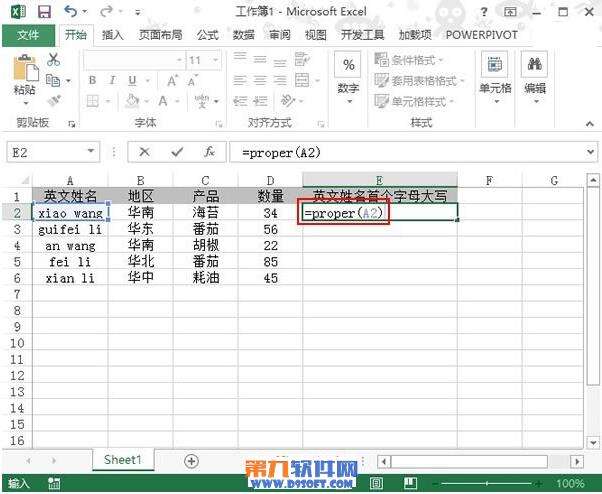The image size is (602, 494).
Task: Open the Cells group dropdown
Action: click(x=495, y=78)
